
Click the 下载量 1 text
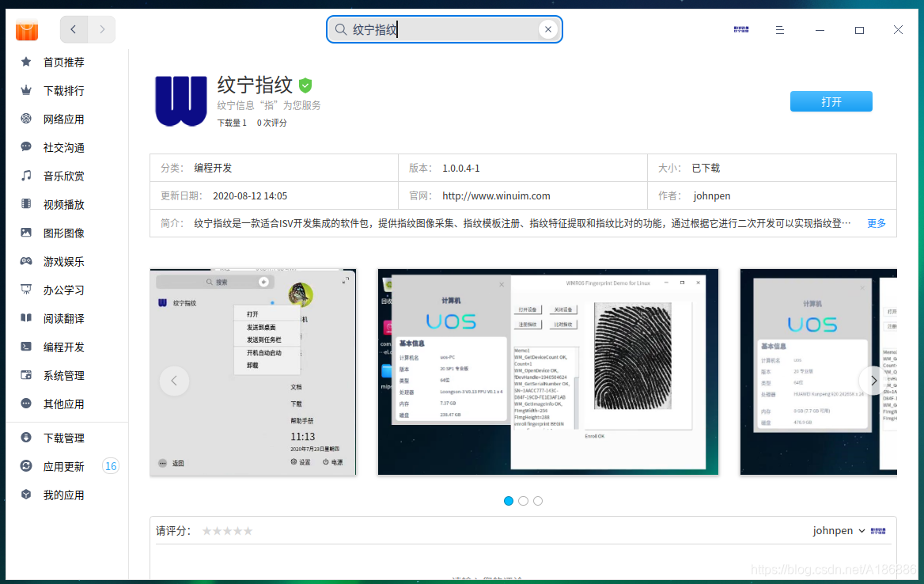click(232, 123)
